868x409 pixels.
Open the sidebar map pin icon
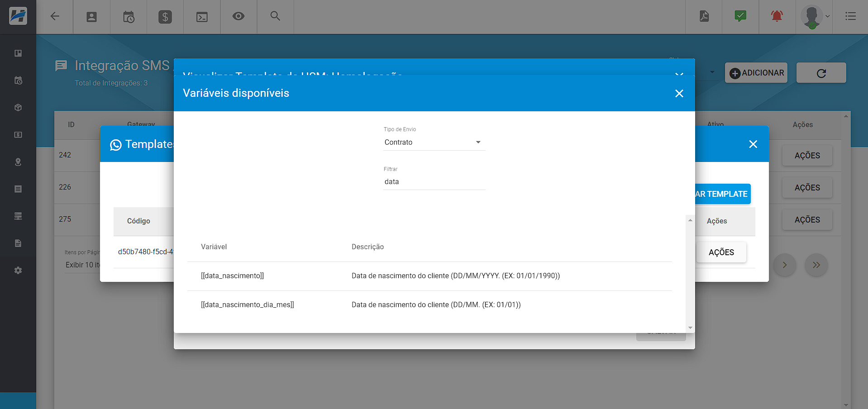(18, 162)
